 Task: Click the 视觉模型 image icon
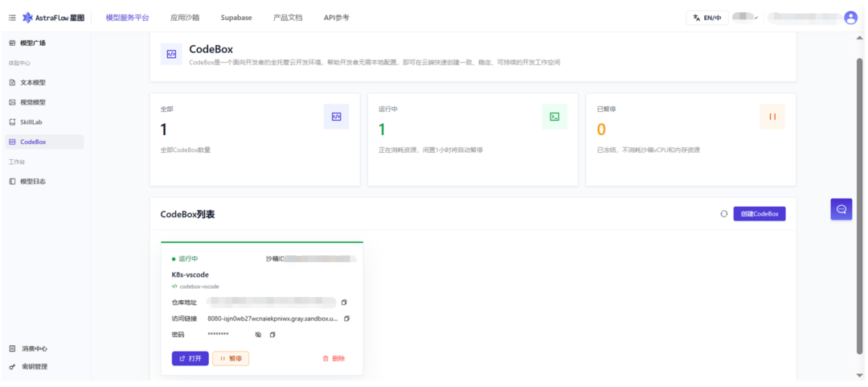12,102
